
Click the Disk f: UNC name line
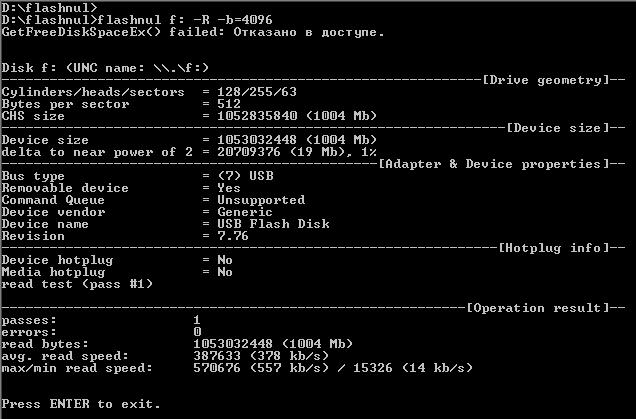[x=106, y=67]
